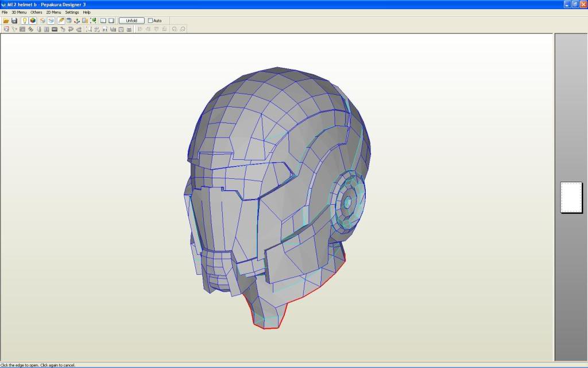Screen dimensions: 588x368
Task: Select the pencil open-edges tool icon
Action: pyautogui.click(x=61, y=21)
